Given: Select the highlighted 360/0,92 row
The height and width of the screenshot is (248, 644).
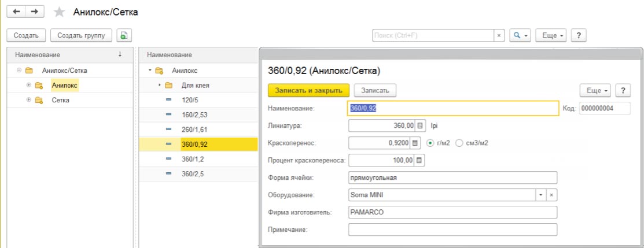Looking at the screenshot, I should 198,144.
